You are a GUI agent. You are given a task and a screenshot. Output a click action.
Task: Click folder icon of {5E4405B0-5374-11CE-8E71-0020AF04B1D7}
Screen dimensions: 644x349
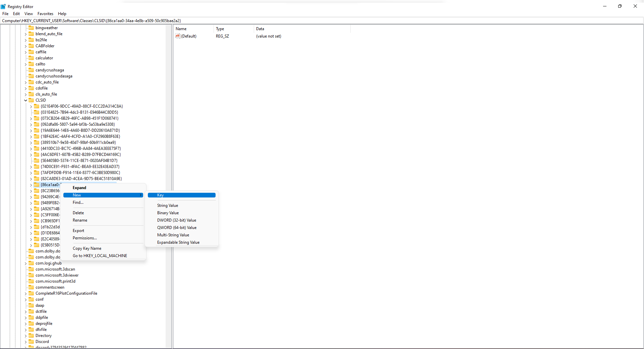tap(37, 161)
